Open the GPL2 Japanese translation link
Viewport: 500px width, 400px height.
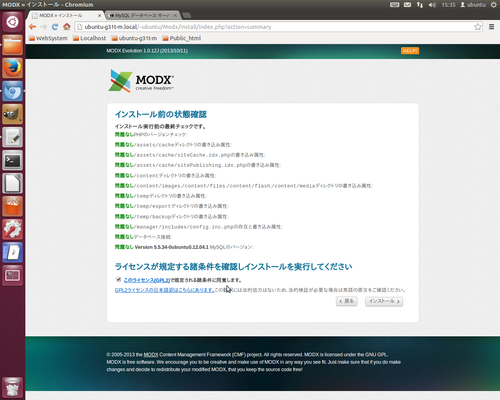(x=164, y=290)
